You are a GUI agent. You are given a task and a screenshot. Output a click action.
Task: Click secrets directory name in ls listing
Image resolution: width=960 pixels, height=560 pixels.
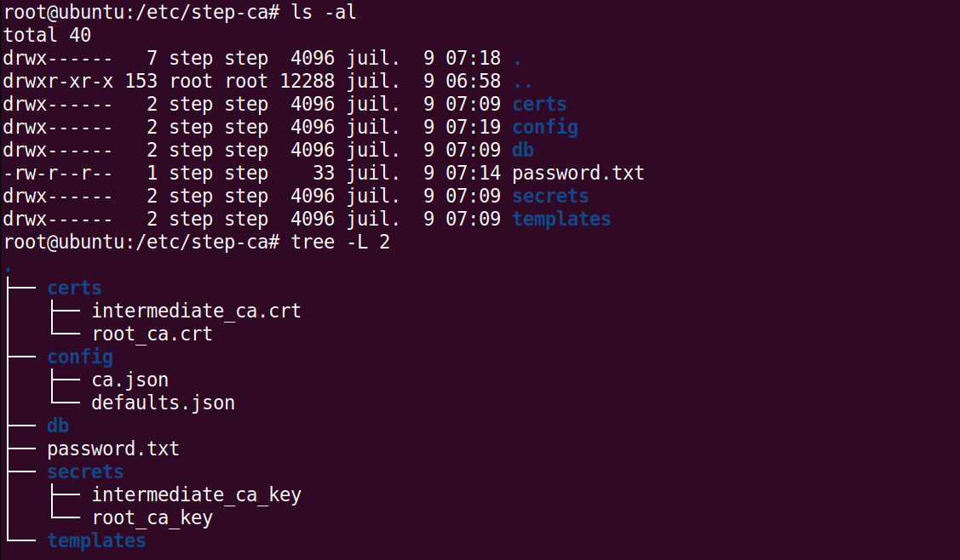click(550, 196)
